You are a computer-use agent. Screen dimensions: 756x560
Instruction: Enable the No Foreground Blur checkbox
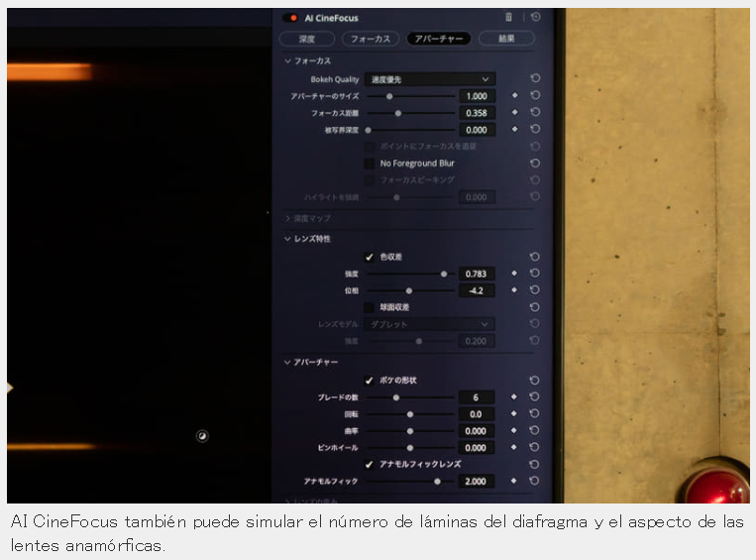(370, 164)
